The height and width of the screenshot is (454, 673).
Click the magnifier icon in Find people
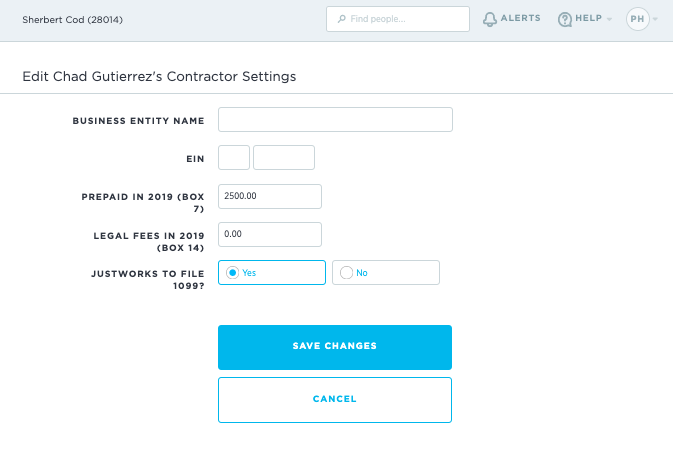point(341,19)
